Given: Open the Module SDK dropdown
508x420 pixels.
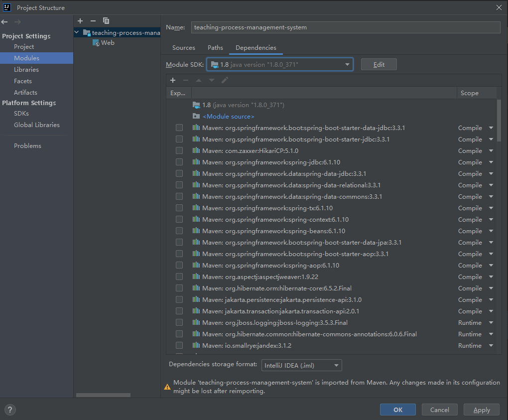Looking at the screenshot, I should [x=280, y=64].
